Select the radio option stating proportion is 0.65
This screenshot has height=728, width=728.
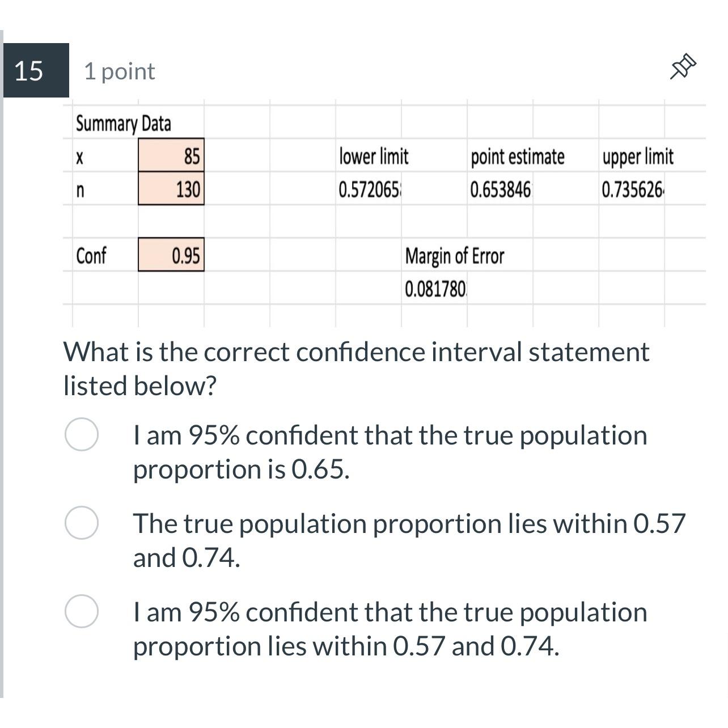[81, 435]
